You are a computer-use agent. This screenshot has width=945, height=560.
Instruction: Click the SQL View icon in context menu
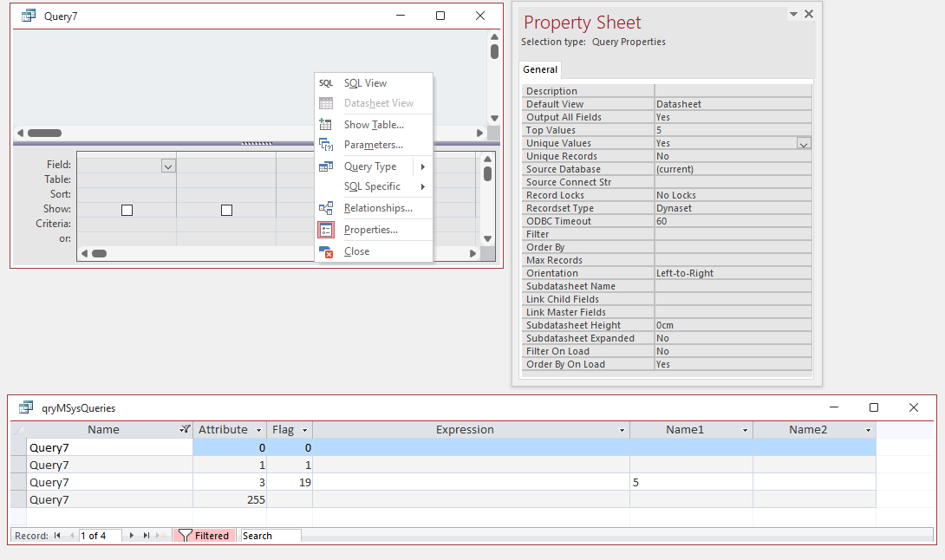pos(326,83)
